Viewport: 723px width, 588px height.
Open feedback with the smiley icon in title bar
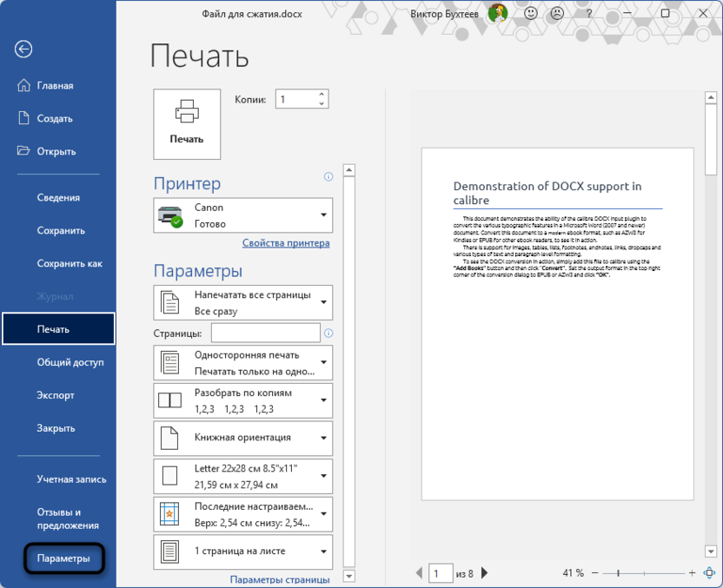pos(530,13)
